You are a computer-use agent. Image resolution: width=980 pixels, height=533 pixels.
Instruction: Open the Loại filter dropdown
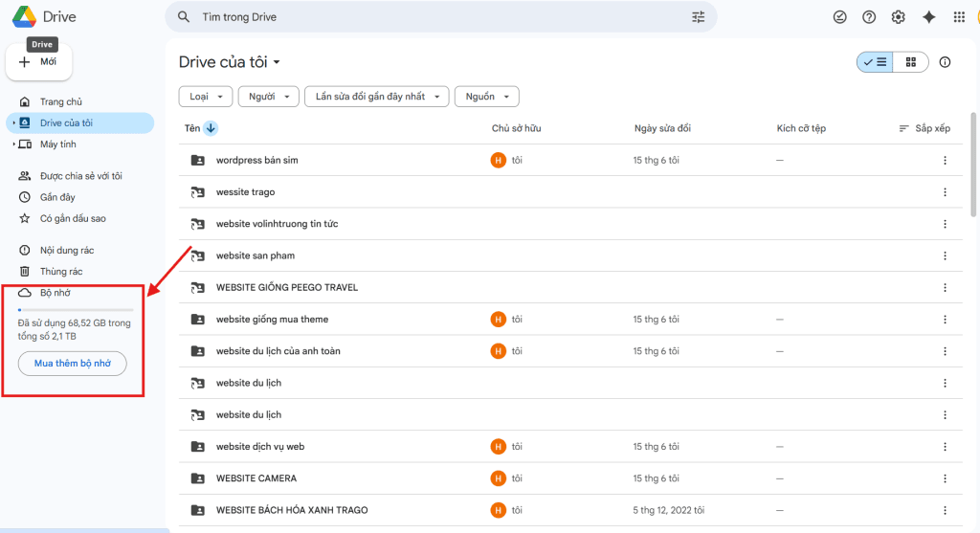click(x=206, y=97)
